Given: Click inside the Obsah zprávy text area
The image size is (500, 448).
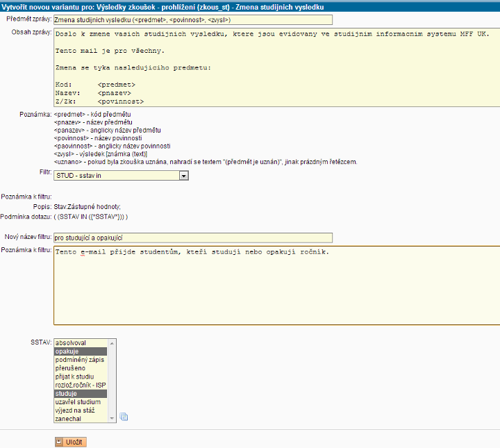Looking at the screenshot, I should [x=276, y=67].
